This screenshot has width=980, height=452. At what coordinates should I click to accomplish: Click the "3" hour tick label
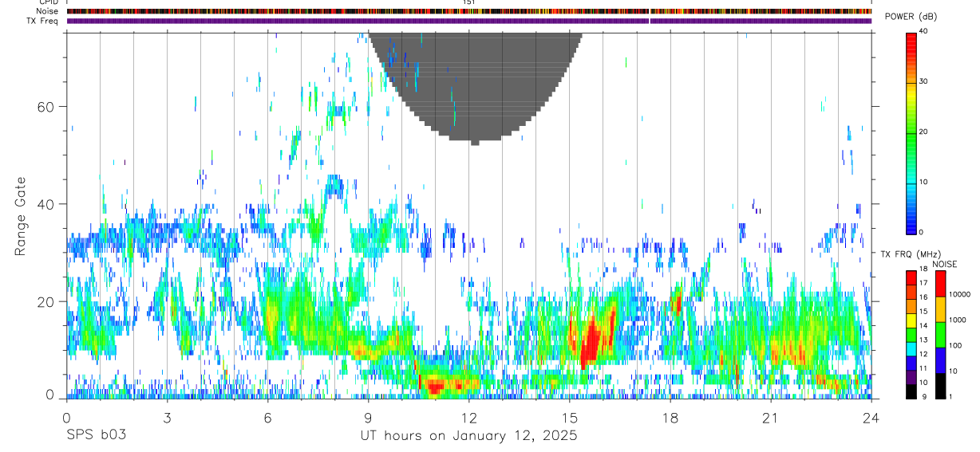click(167, 418)
